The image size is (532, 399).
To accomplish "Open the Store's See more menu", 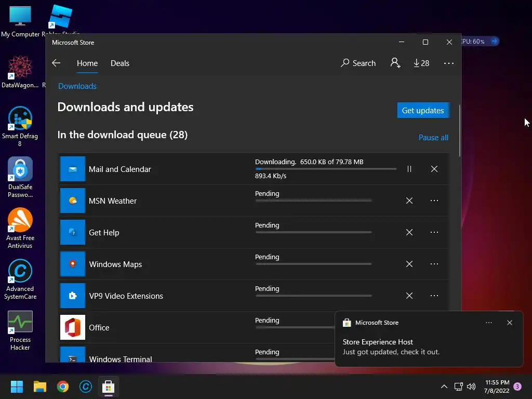I will pos(448,63).
